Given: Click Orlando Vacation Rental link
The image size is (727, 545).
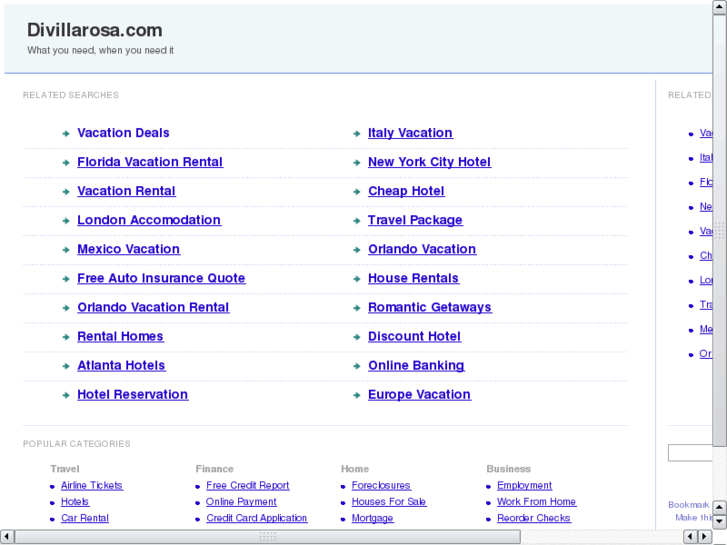Looking at the screenshot, I should point(153,308).
